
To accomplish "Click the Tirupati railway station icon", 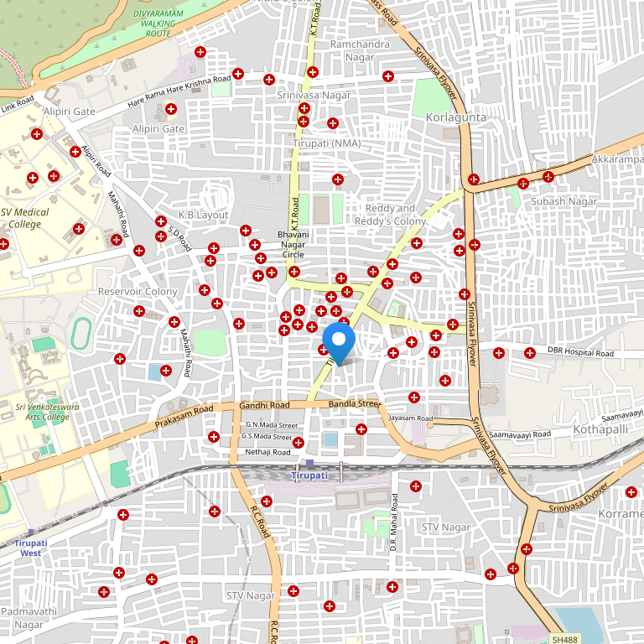I will pos(310,464).
